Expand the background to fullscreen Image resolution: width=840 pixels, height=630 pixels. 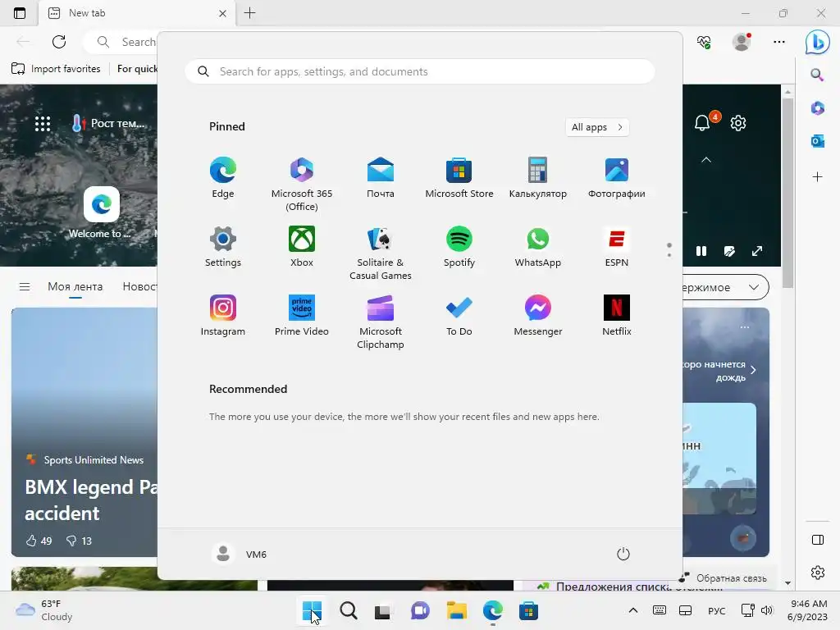tap(757, 251)
